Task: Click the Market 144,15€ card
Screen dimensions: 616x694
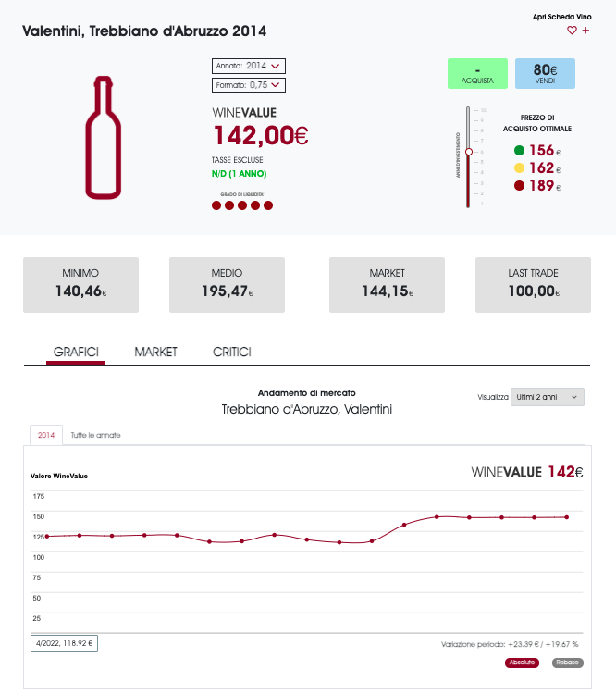Action: click(387, 285)
